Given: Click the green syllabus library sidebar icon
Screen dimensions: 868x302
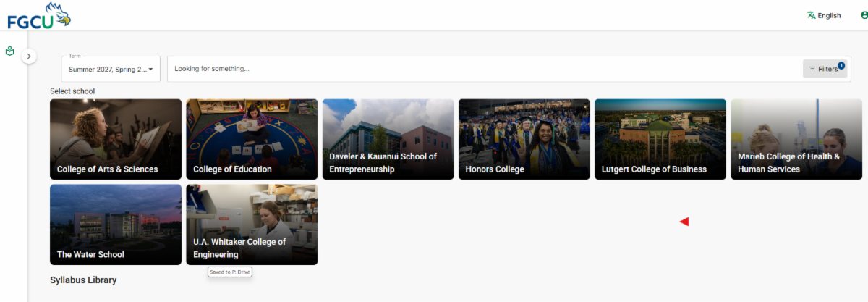Looking at the screenshot, I should click(x=10, y=51).
